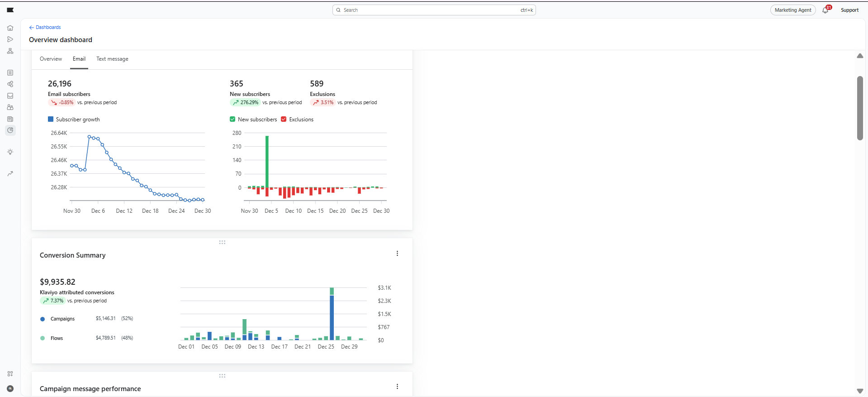The width and height of the screenshot is (868, 397).
Task: Click the Marketing Agent button
Action: [792, 10]
